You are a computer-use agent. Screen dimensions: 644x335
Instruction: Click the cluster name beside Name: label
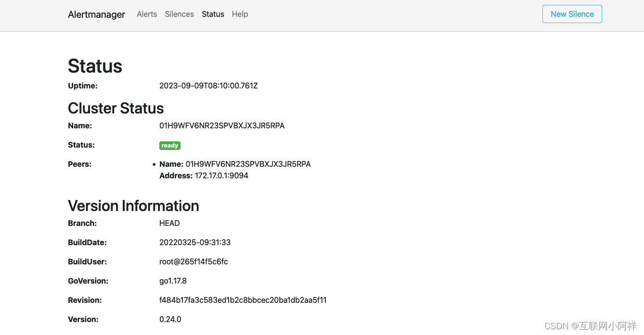click(x=222, y=126)
